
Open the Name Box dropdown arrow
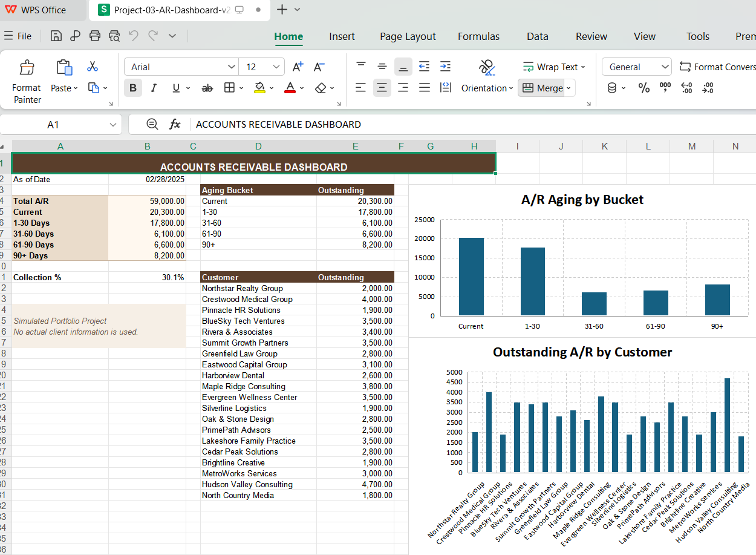pos(112,125)
